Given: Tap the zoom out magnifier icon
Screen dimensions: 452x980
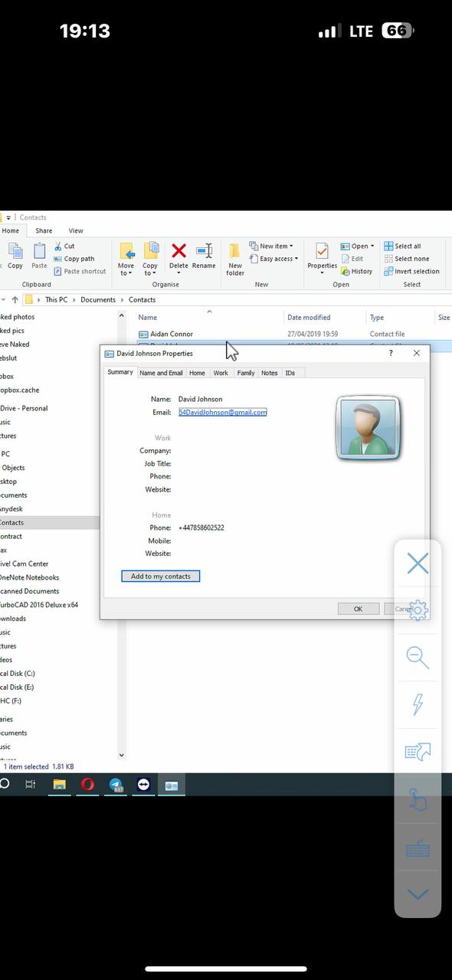Looking at the screenshot, I should coord(418,657).
